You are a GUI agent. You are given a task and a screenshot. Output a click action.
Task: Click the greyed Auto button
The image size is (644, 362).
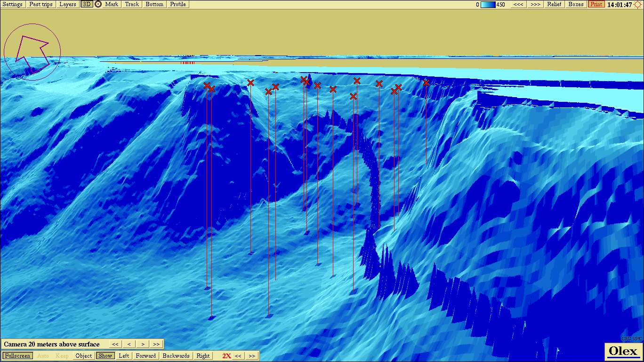(x=43, y=356)
